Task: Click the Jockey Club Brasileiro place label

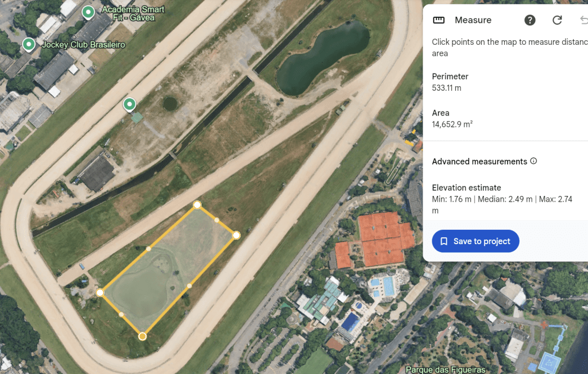Action: click(x=83, y=45)
